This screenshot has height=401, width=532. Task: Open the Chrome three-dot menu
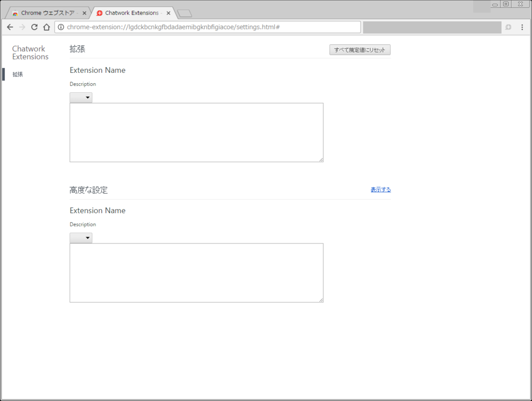coord(522,27)
